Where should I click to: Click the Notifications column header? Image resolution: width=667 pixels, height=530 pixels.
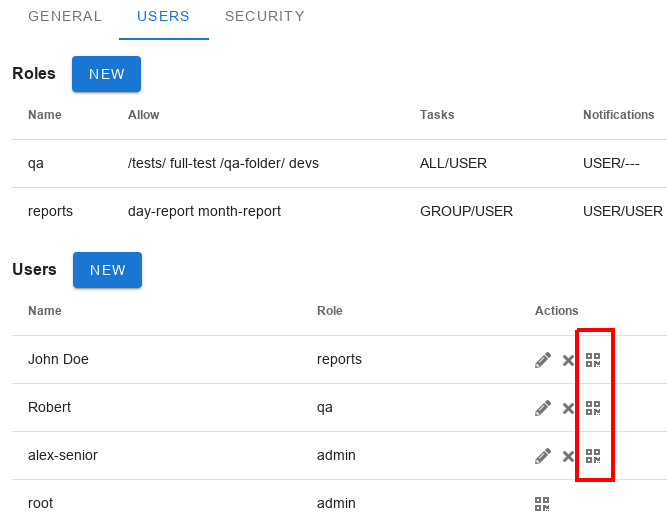point(619,115)
